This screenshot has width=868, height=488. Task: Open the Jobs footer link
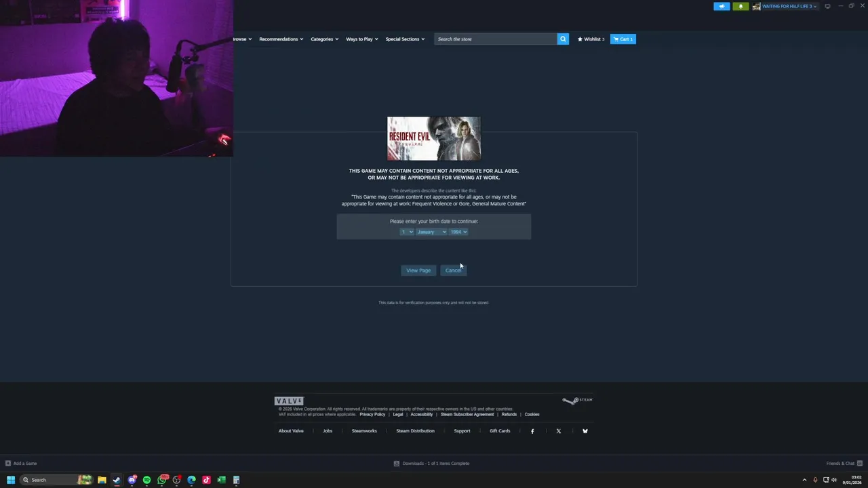(328, 431)
